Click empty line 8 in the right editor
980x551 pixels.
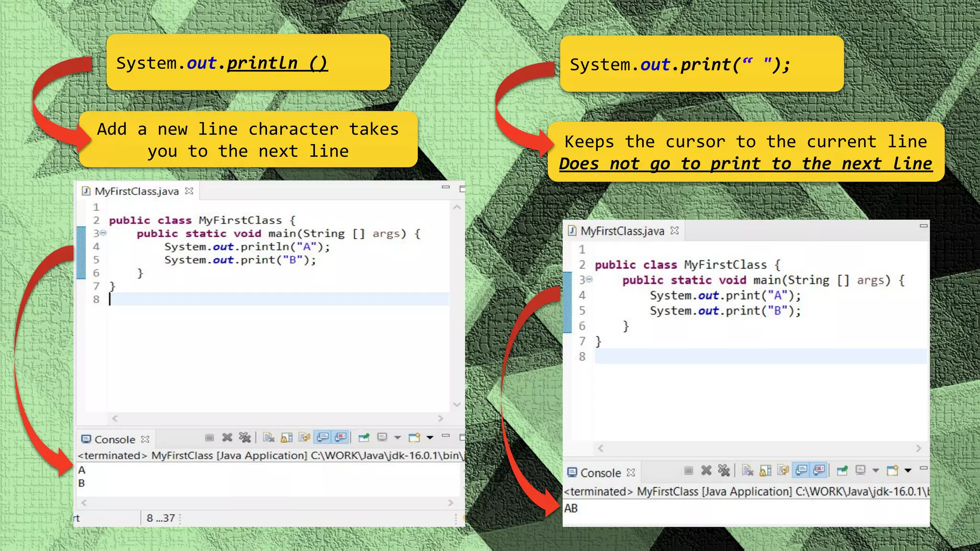click(x=760, y=357)
